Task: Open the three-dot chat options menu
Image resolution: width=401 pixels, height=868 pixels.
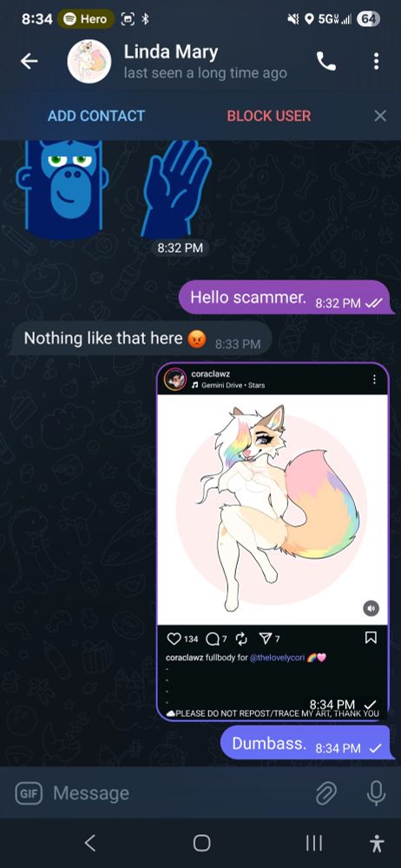Action: coord(376,62)
